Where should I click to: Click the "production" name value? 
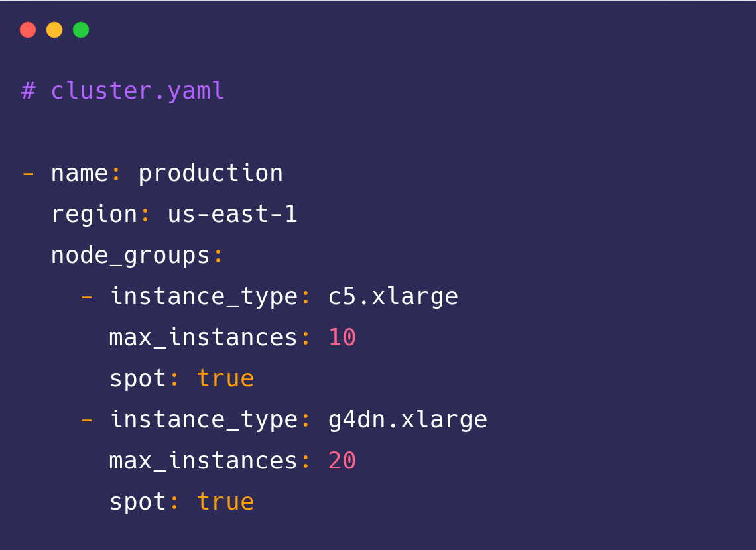click(x=210, y=173)
